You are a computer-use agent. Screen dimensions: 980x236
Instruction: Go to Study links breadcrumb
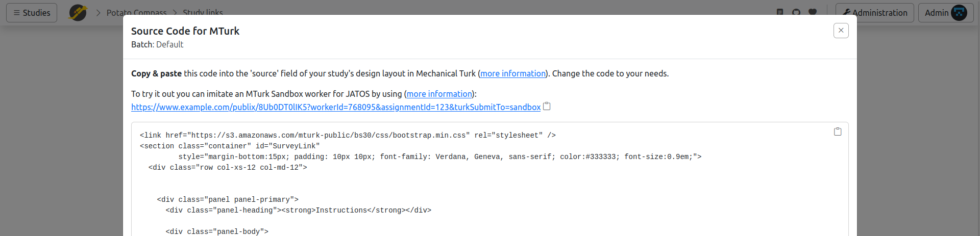click(203, 13)
